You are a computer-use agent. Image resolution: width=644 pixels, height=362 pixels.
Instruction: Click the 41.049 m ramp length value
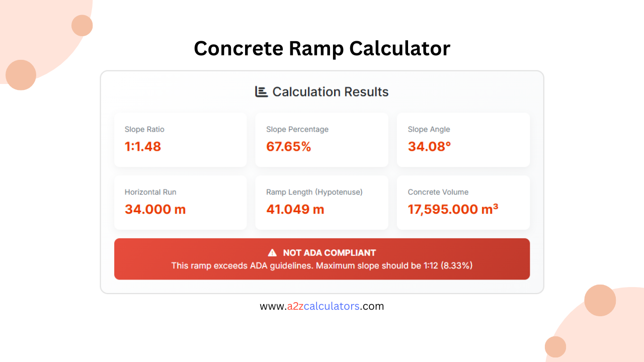click(295, 210)
